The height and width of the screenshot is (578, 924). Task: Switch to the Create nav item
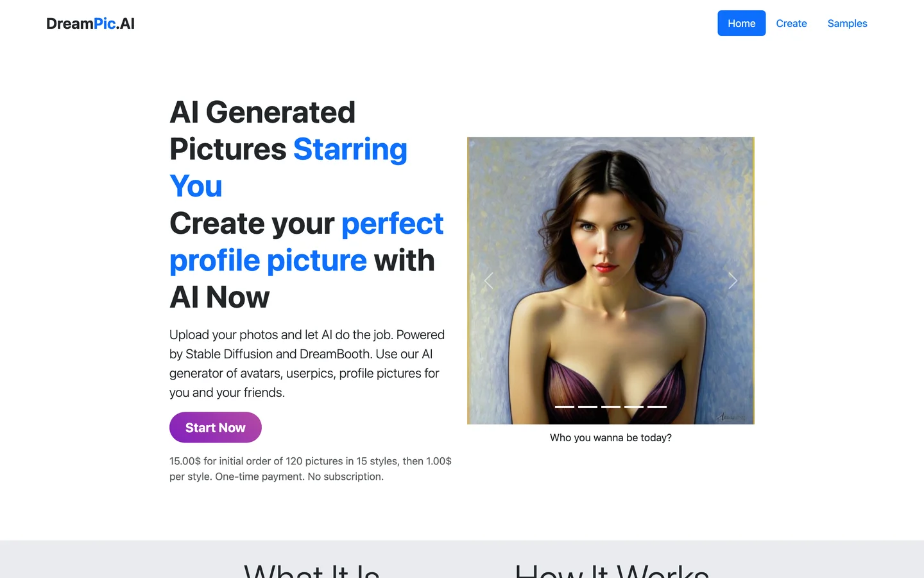(x=791, y=23)
